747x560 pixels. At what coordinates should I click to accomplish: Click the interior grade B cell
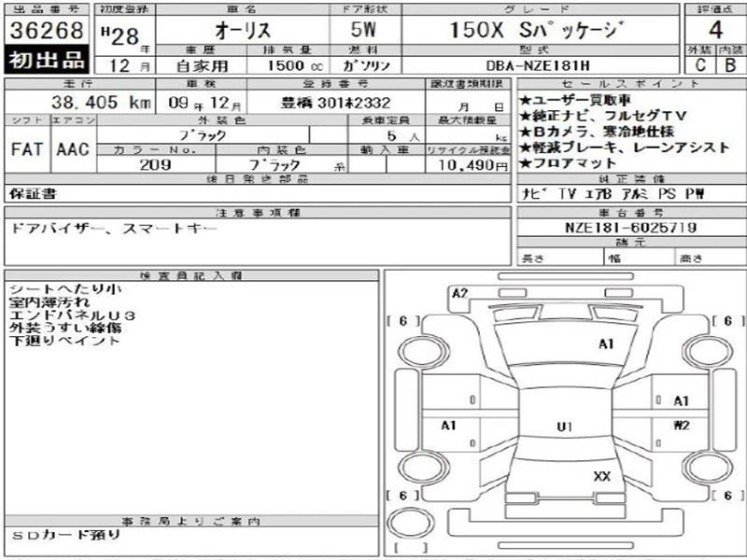(731, 65)
